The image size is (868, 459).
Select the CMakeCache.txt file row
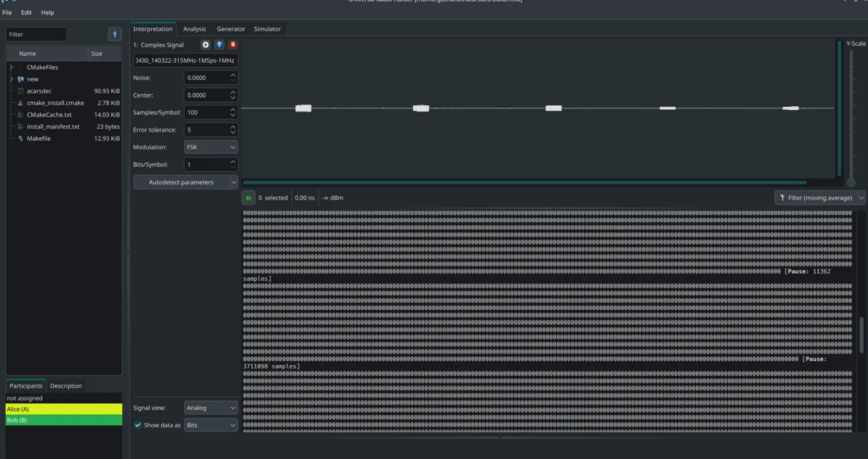click(x=64, y=115)
